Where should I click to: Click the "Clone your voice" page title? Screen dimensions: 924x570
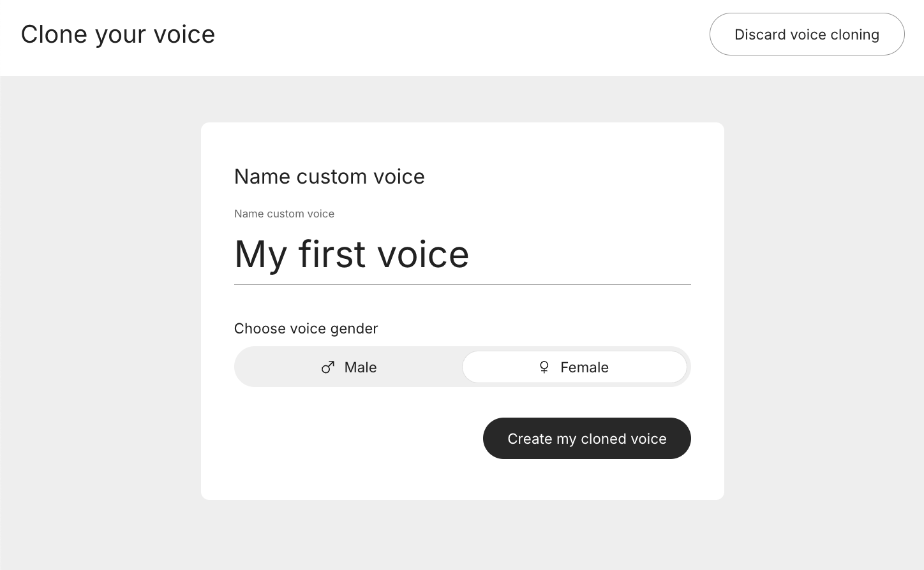click(118, 34)
